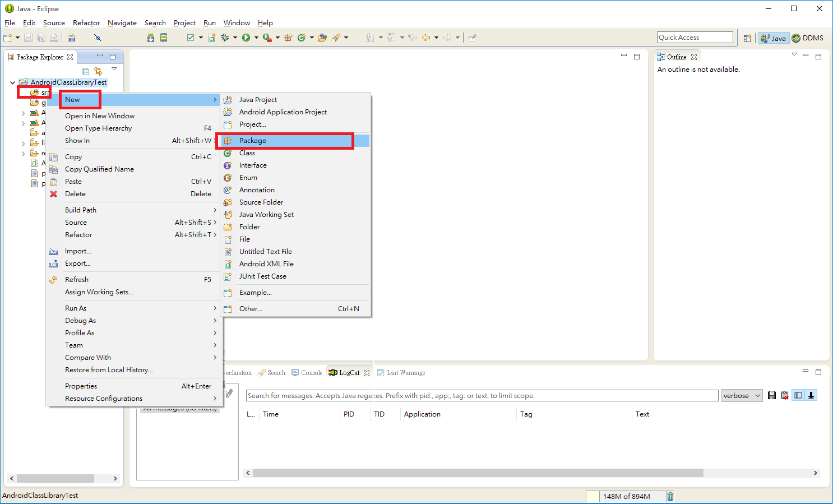Click the garbage collector trash icon
Viewport: 833px width, 504px height.
(x=670, y=496)
